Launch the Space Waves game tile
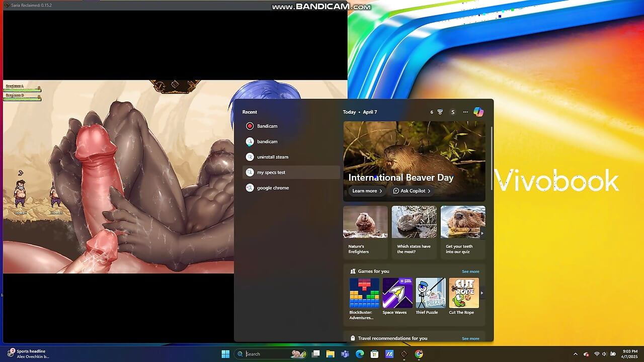Viewport: 644px width, 362px height. pyautogui.click(x=397, y=297)
